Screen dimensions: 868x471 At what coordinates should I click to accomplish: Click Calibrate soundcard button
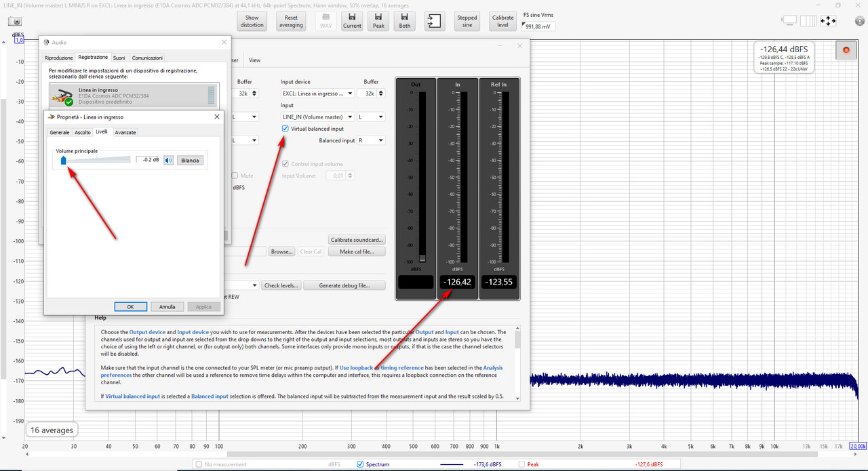[x=357, y=240]
